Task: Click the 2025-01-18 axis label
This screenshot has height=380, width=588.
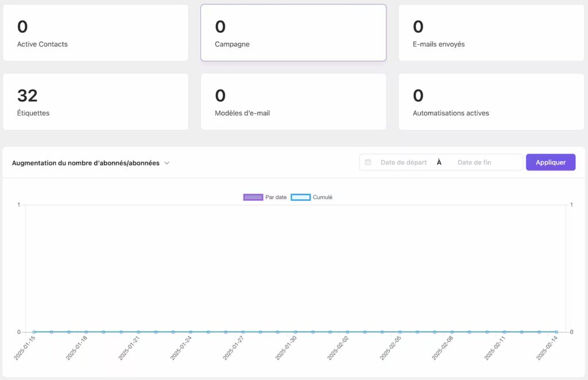Action: [76, 348]
